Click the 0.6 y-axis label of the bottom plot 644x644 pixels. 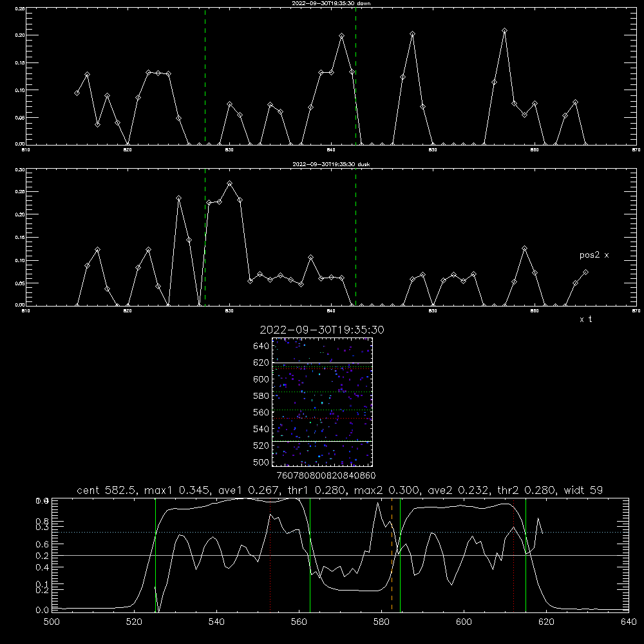pos(43,544)
